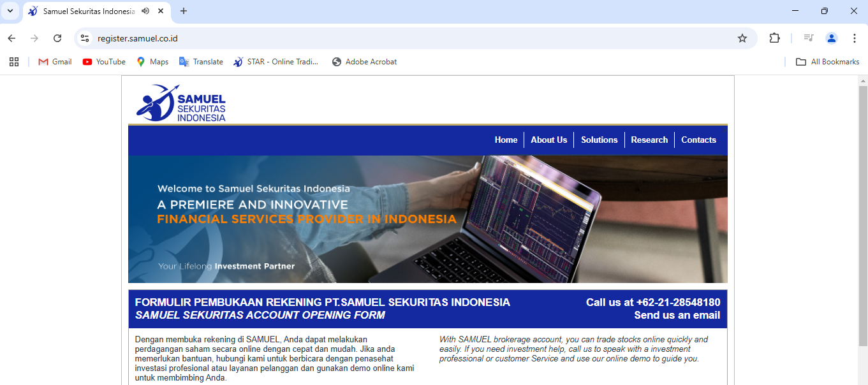Click the English paragraph starting 'With SAMUEL brokerage'
This screenshot has height=385, width=868.
pos(573,349)
